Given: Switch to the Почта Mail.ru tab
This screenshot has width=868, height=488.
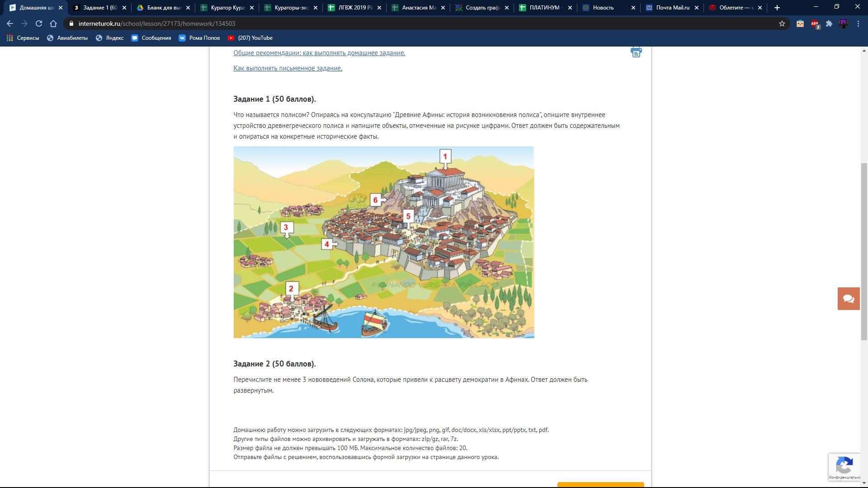Looking at the screenshot, I should click(672, 8).
